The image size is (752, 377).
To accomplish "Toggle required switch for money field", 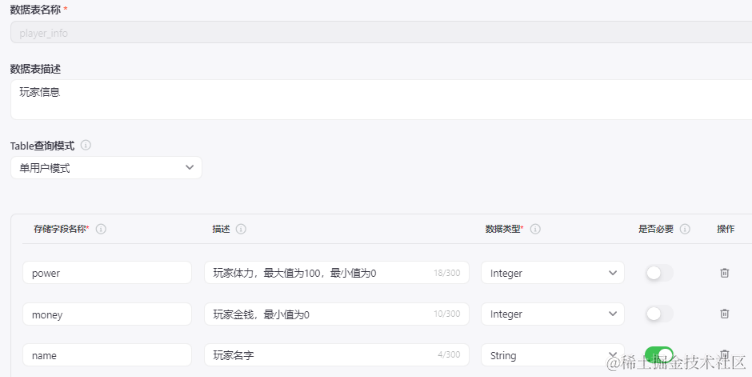I will 659,314.
